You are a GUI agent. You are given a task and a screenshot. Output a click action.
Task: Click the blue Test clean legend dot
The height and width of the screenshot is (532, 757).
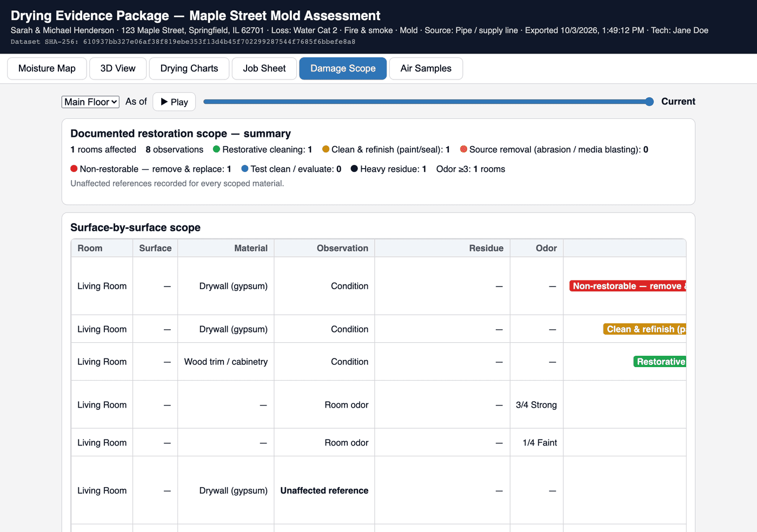(x=245, y=169)
